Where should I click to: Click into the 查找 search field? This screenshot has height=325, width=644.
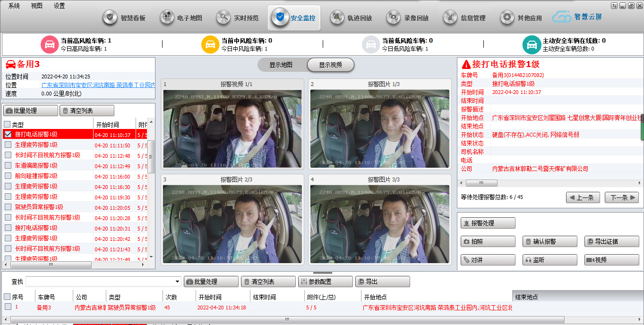(x=100, y=282)
